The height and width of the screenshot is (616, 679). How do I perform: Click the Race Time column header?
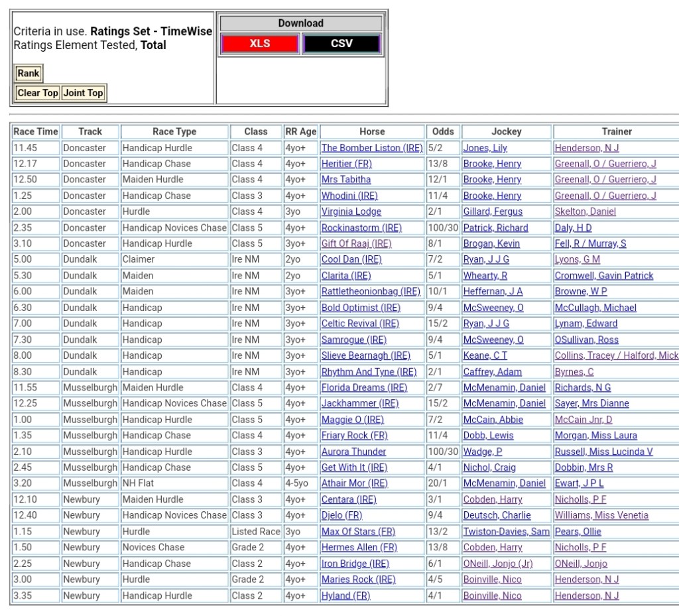click(36, 131)
